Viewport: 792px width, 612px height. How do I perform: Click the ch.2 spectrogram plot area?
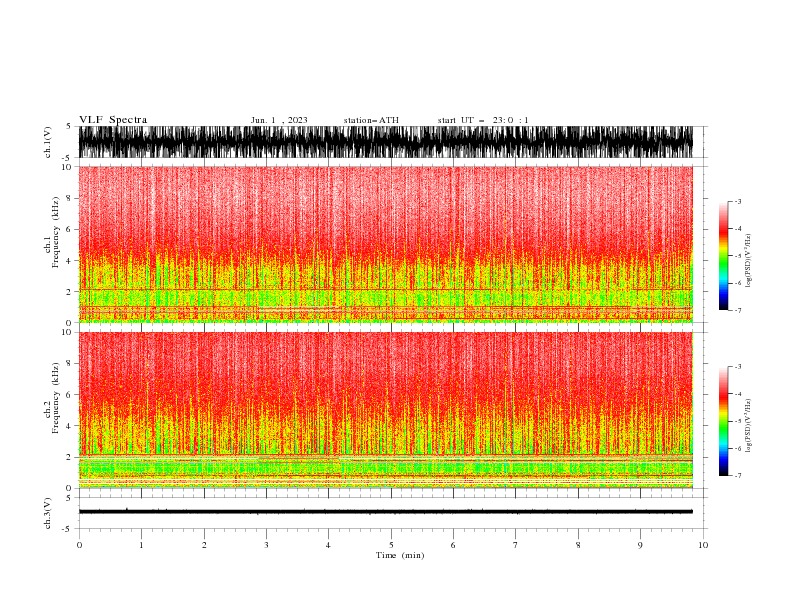click(386, 410)
